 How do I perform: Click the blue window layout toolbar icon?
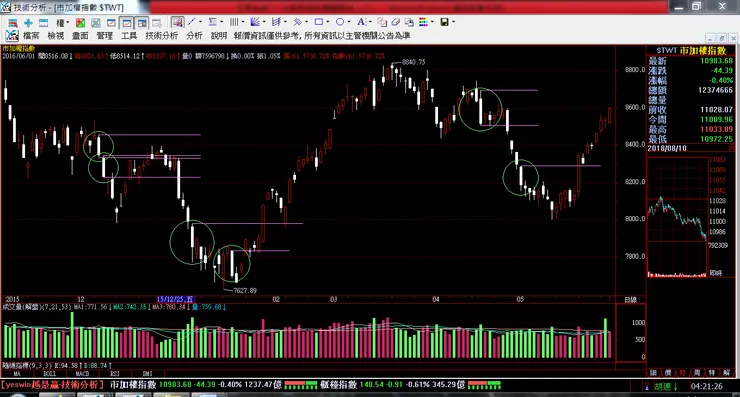[43, 23]
